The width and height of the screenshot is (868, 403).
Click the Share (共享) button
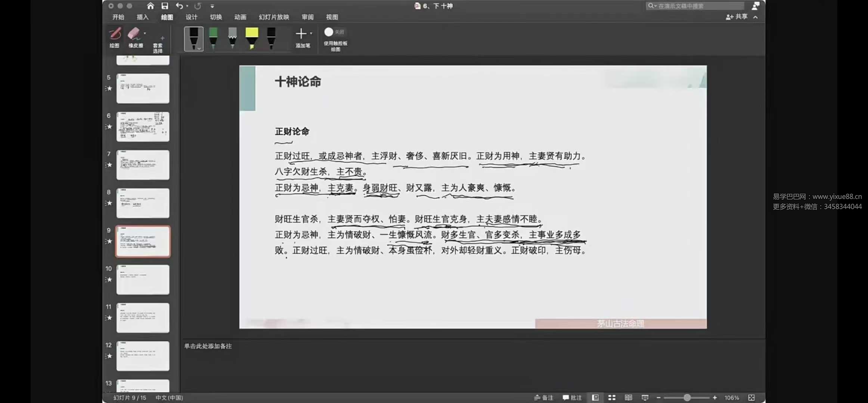(x=737, y=17)
